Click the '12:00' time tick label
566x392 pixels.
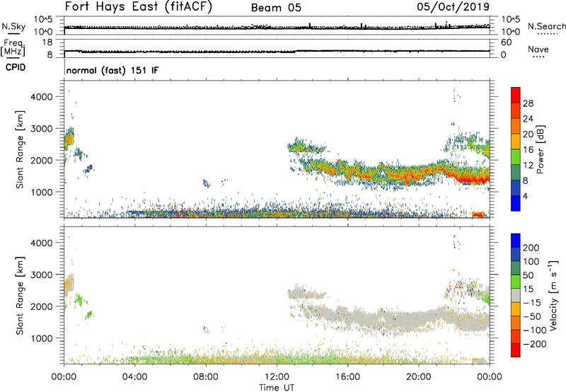point(277,377)
